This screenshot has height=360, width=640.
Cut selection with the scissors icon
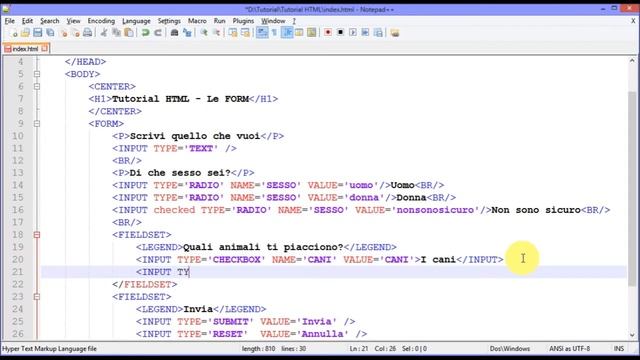click(x=104, y=33)
